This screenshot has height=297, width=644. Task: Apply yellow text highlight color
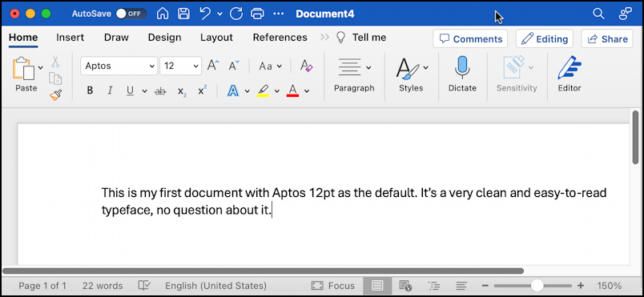[x=263, y=90]
